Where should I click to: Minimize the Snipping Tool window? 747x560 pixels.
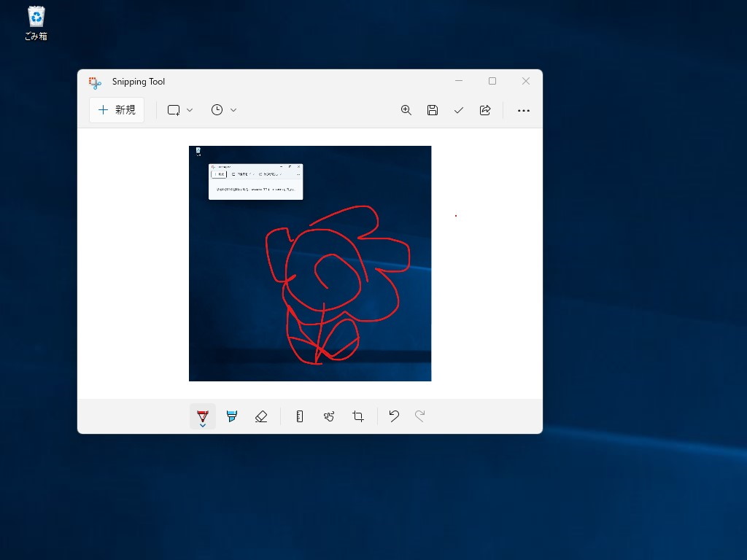click(x=459, y=81)
